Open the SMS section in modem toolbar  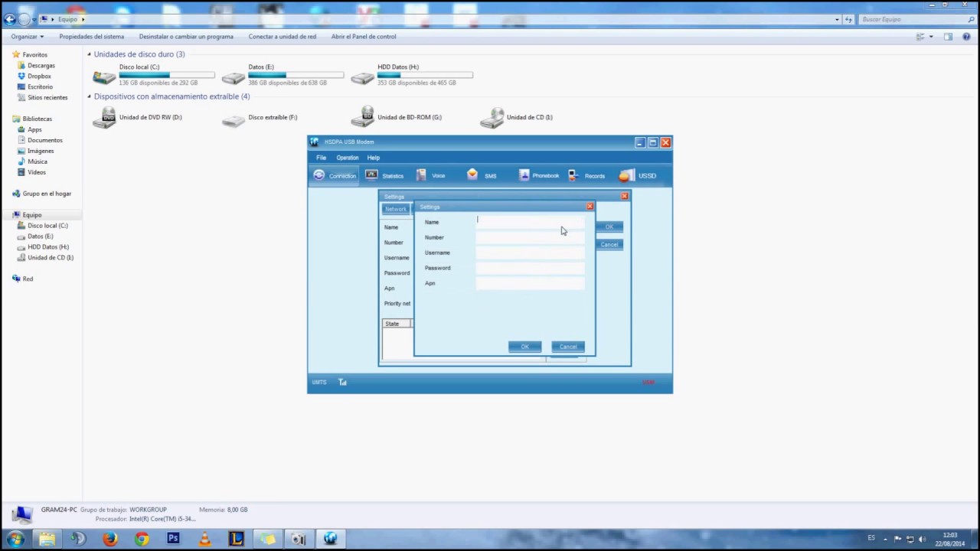(482, 175)
